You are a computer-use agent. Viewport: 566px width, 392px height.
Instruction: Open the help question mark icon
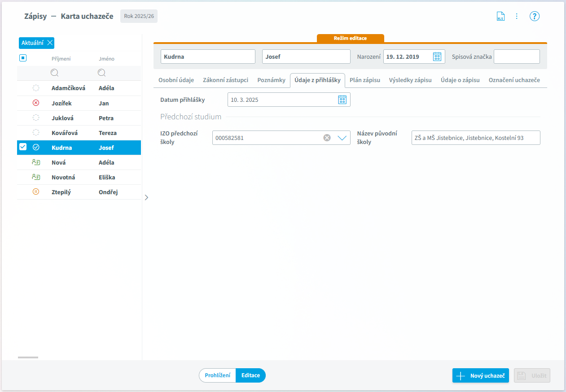(534, 17)
